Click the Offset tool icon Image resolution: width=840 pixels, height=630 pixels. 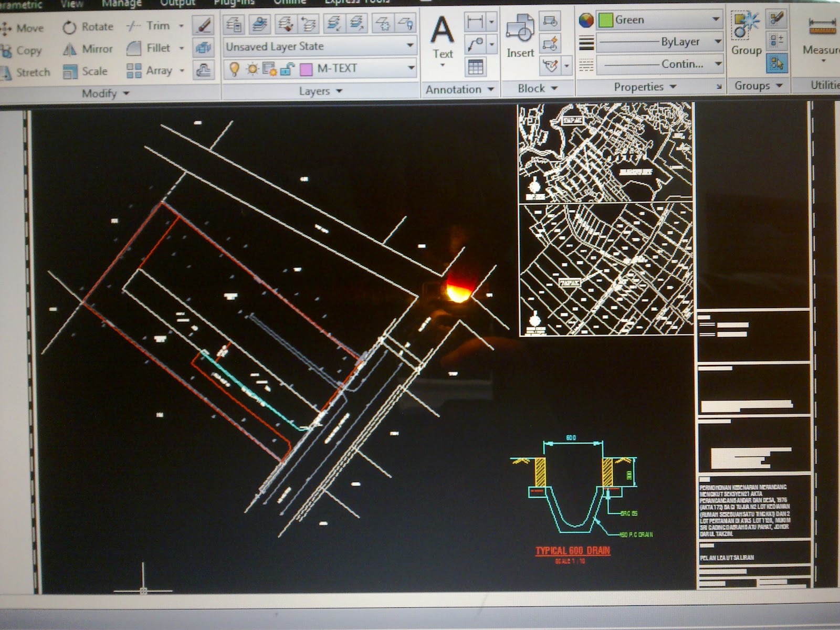point(203,70)
